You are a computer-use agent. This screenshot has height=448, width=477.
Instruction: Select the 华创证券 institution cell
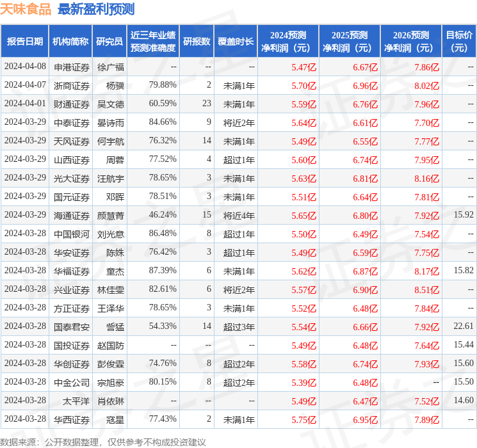(72, 364)
